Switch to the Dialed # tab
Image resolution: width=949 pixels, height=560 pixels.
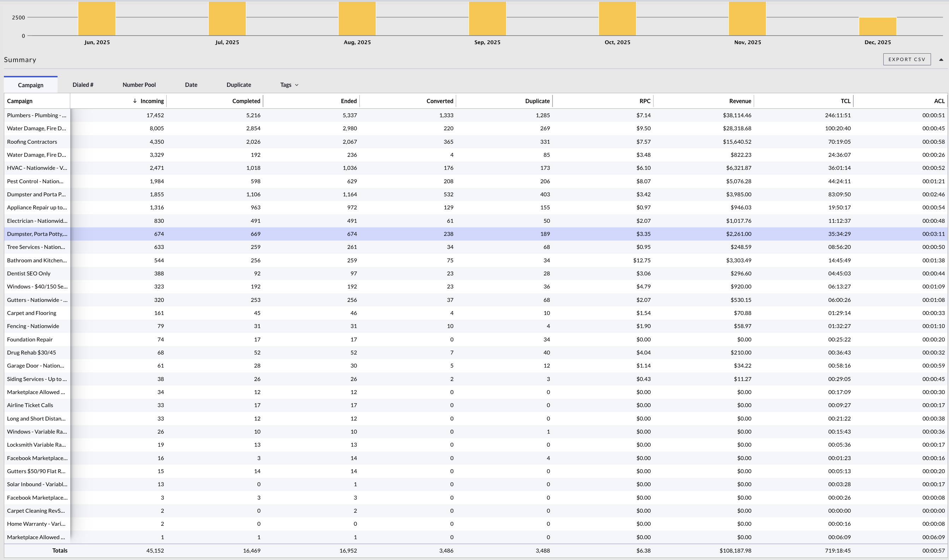click(83, 85)
